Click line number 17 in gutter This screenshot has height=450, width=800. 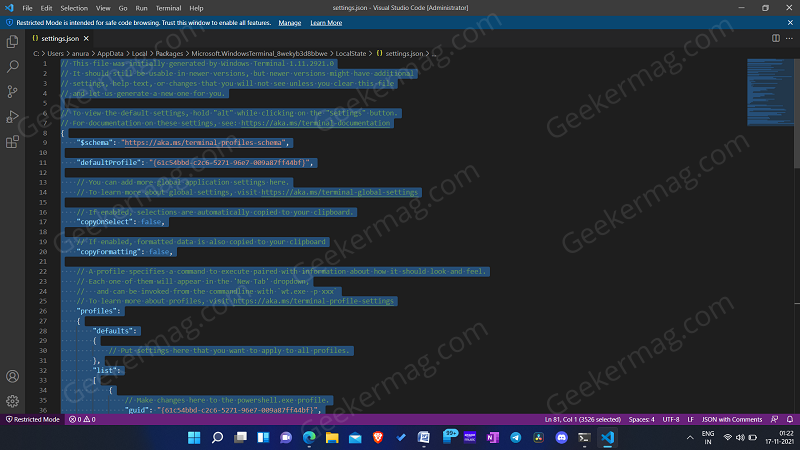click(44, 222)
